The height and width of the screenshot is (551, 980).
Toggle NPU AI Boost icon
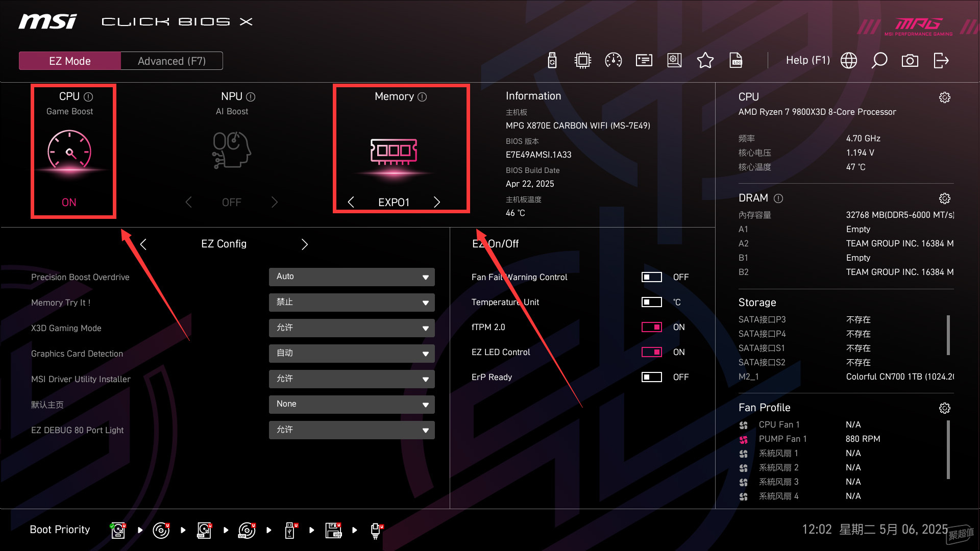point(231,150)
